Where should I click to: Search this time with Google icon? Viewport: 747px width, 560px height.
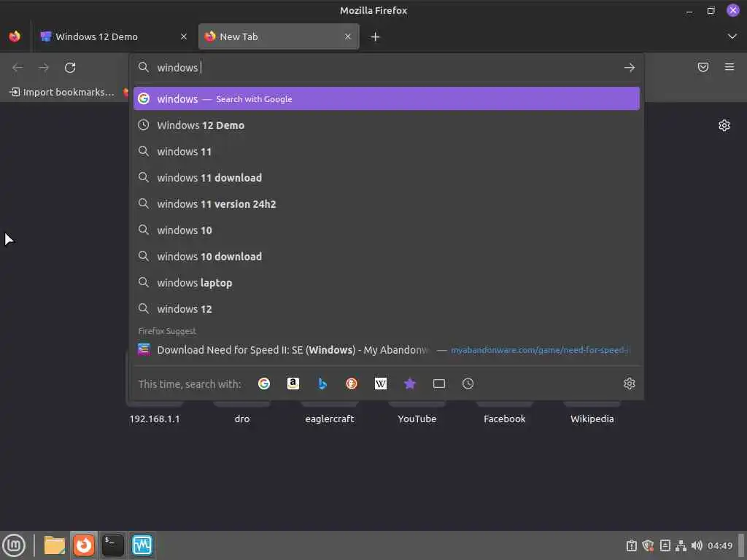click(264, 384)
